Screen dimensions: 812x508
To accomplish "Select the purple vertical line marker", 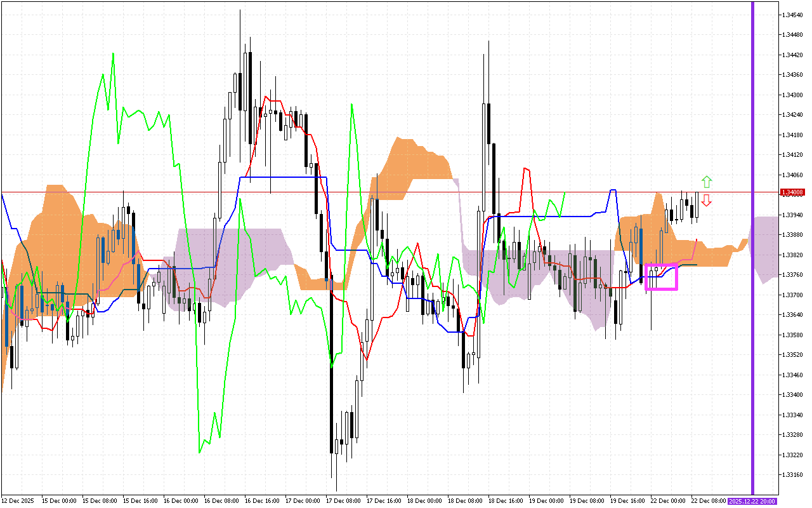I will point(752,254).
